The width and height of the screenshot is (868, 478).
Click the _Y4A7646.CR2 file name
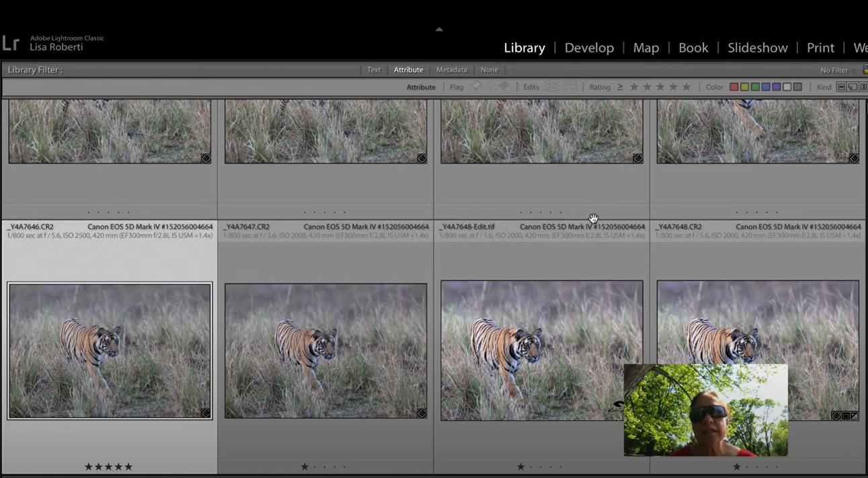(30, 227)
